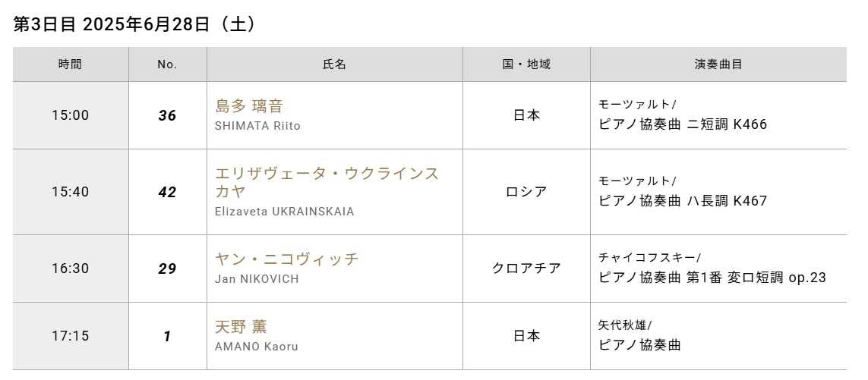
Task: Open the エリザヴェータ・ウクラインスカヤ contestant link
Action: pyautogui.click(x=327, y=182)
